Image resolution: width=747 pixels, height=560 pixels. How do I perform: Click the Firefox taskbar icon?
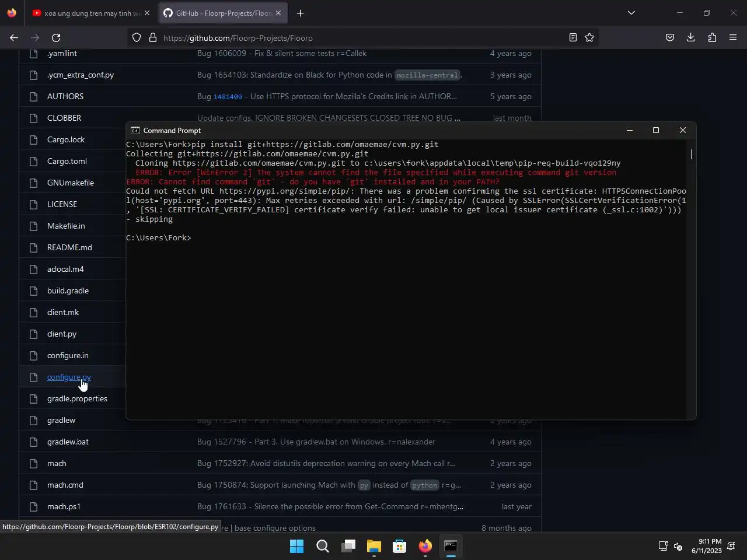pyautogui.click(x=425, y=546)
